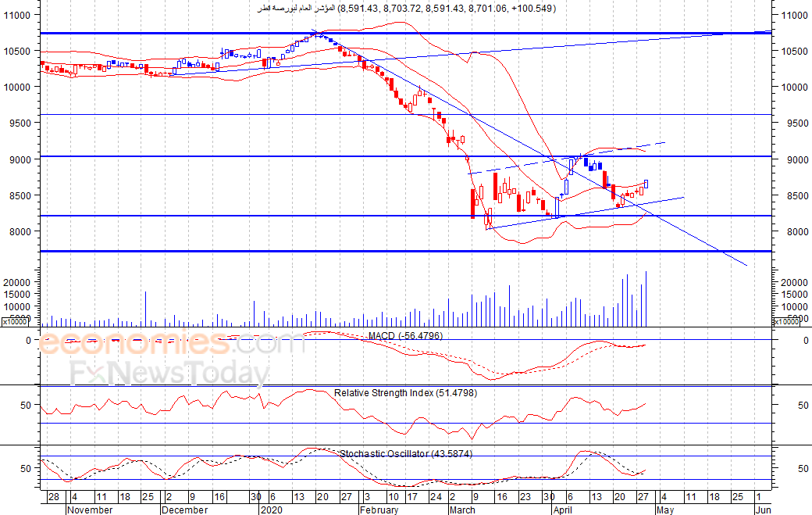The width and height of the screenshot is (812, 515).
Task: Select the May month label on time axis
Action: click(x=665, y=510)
